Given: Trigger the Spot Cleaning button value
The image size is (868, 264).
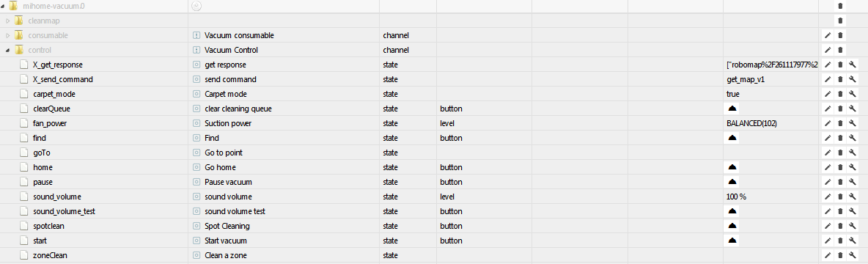Looking at the screenshot, I should (x=732, y=226).
